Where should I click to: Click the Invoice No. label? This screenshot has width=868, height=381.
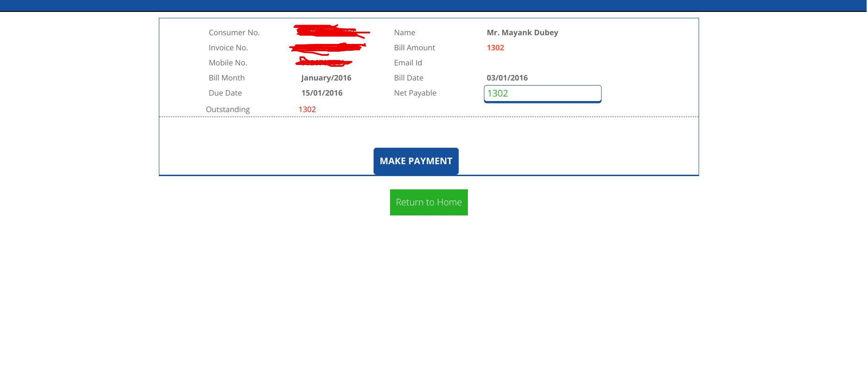pyautogui.click(x=228, y=48)
